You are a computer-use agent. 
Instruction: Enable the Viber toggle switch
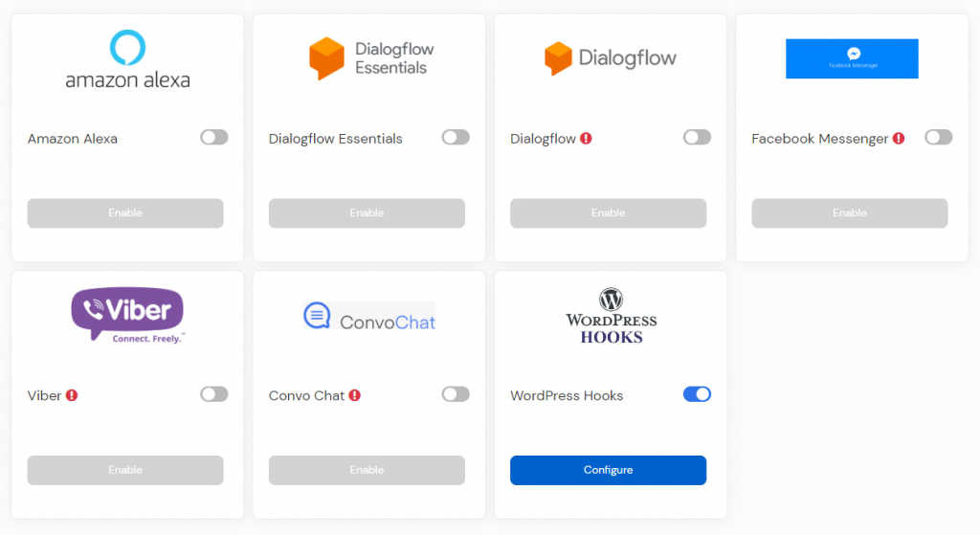(x=214, y=394)
